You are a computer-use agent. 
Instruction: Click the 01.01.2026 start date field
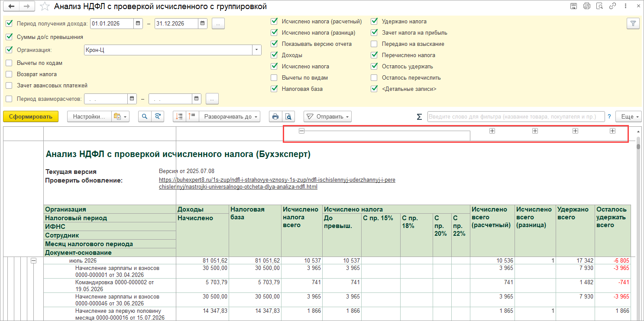point(112,23)
